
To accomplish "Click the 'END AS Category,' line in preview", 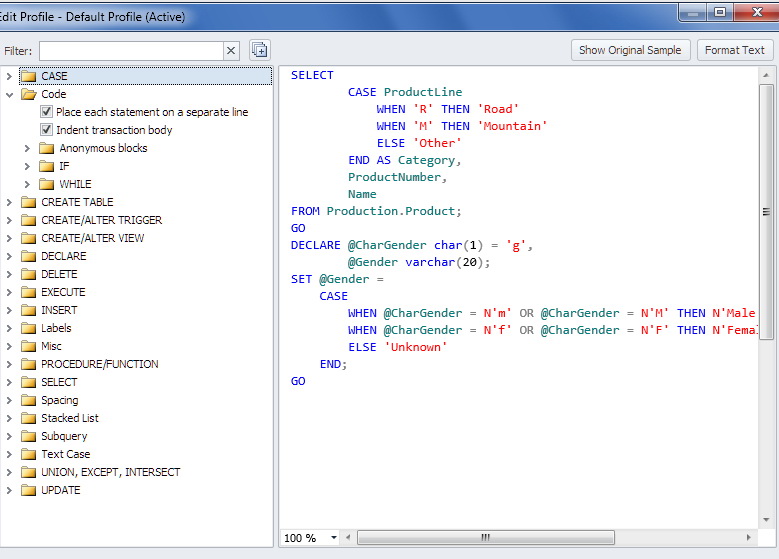I will point(404,160).
